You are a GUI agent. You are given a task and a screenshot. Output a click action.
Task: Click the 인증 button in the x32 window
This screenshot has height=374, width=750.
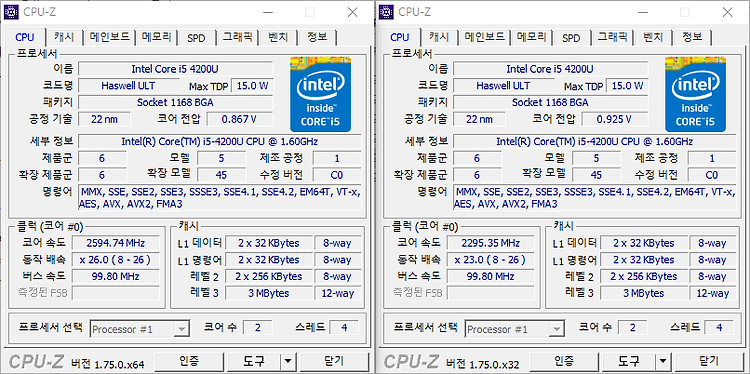564,361
